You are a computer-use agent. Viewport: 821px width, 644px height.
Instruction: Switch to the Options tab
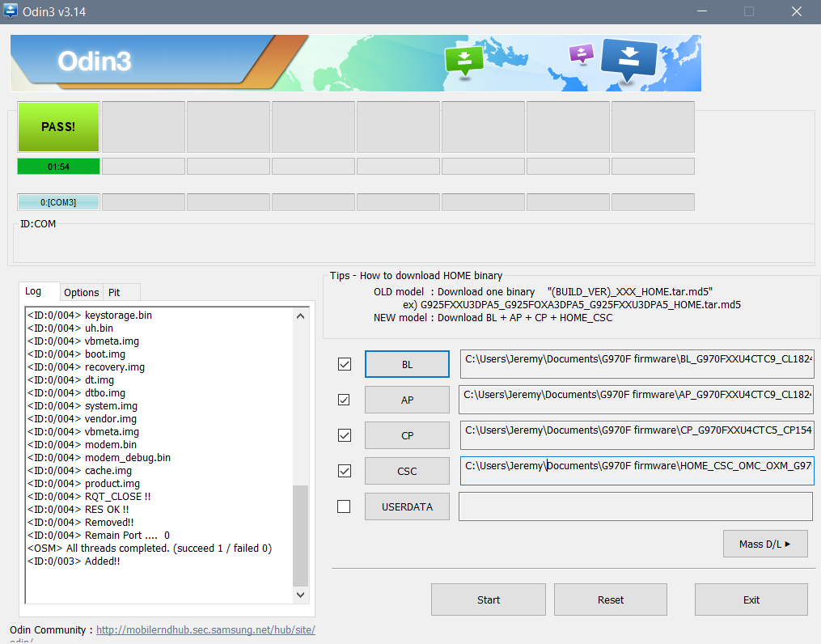(82, 292)
